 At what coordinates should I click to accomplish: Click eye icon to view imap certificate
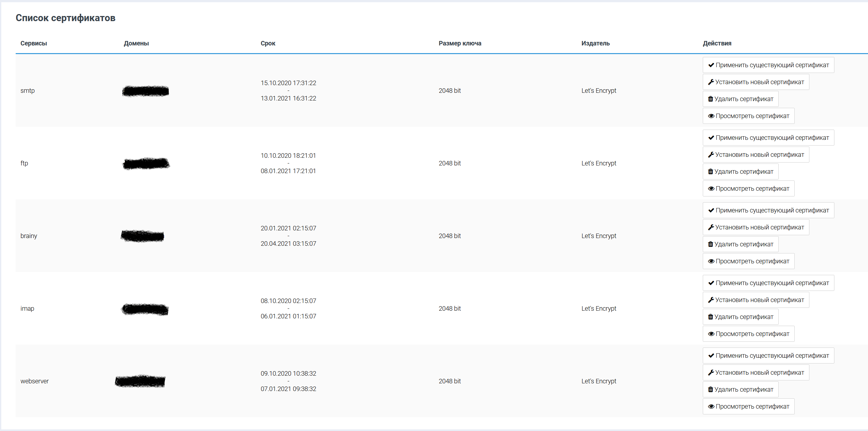click(x=711, y=334)
